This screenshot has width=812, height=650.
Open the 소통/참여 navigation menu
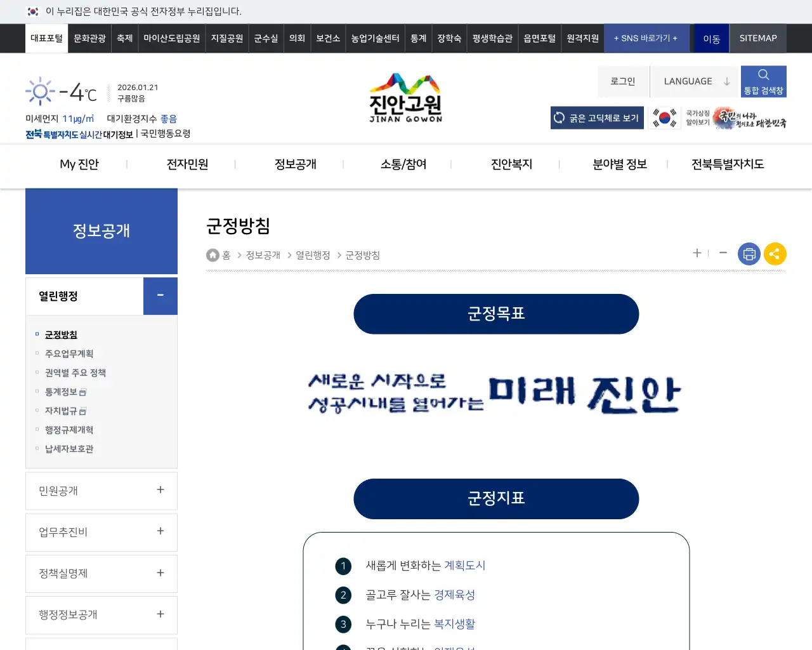coord(405,164)
